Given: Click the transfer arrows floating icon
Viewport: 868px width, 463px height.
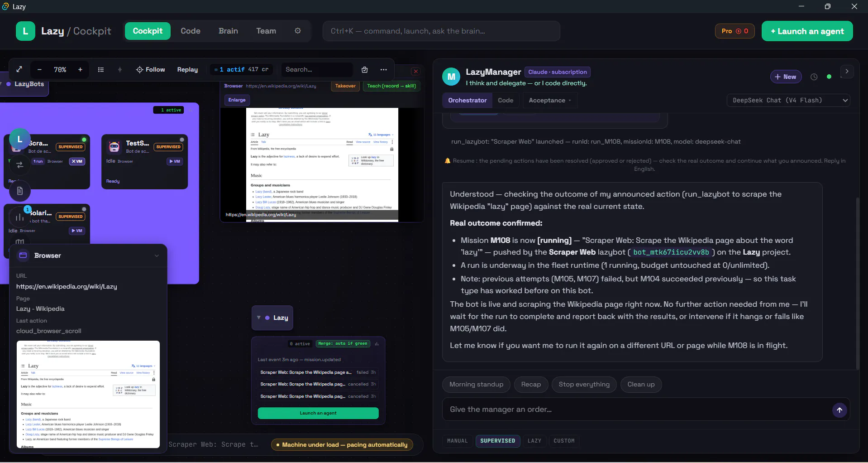Looking at the screenshot, I should tap(20, 165).
